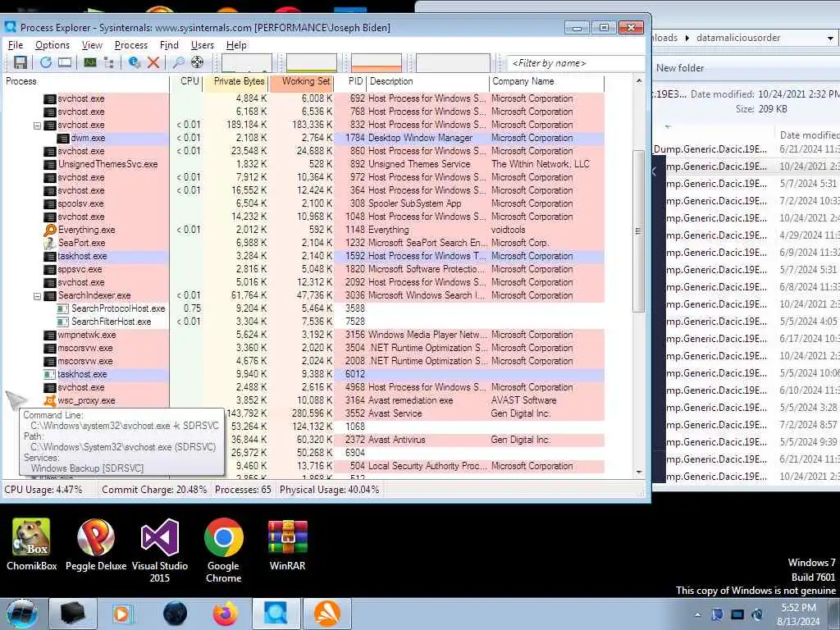Select the spoolsv.exe process row
The image size is (840, 630).
tap(304, 203)
